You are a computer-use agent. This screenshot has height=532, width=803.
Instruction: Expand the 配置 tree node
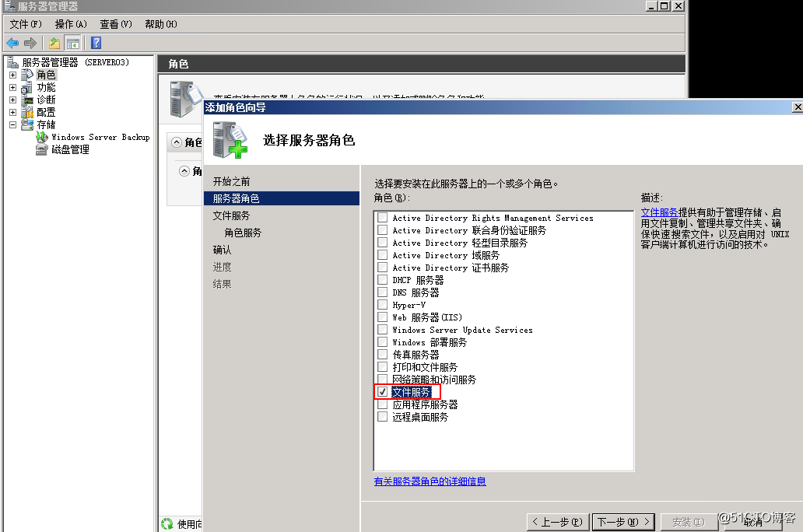click(x=12, y=112)
